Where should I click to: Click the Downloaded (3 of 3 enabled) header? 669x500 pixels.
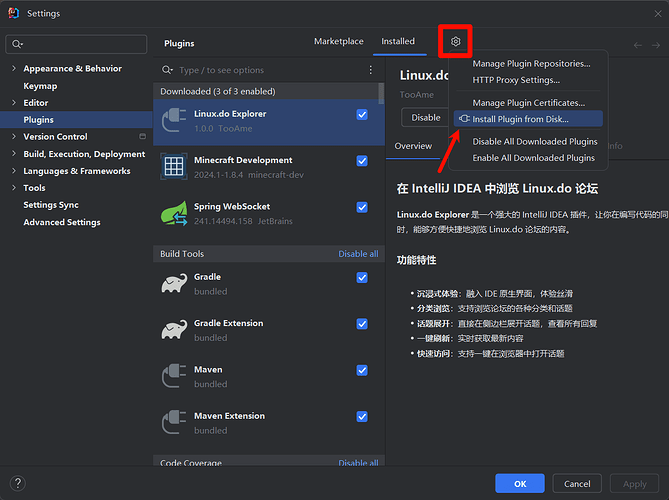(218, 91)
